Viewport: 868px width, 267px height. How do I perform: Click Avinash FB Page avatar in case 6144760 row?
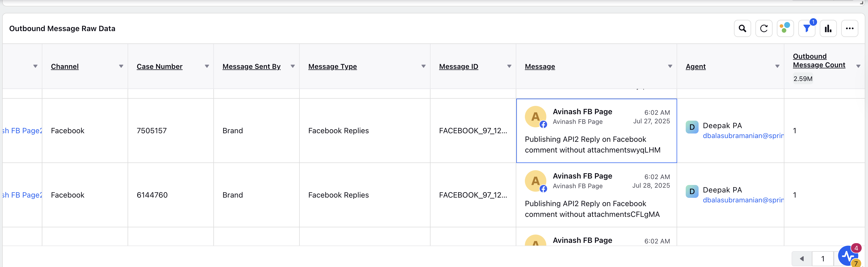pyautogui.click(x=535, y=181)
